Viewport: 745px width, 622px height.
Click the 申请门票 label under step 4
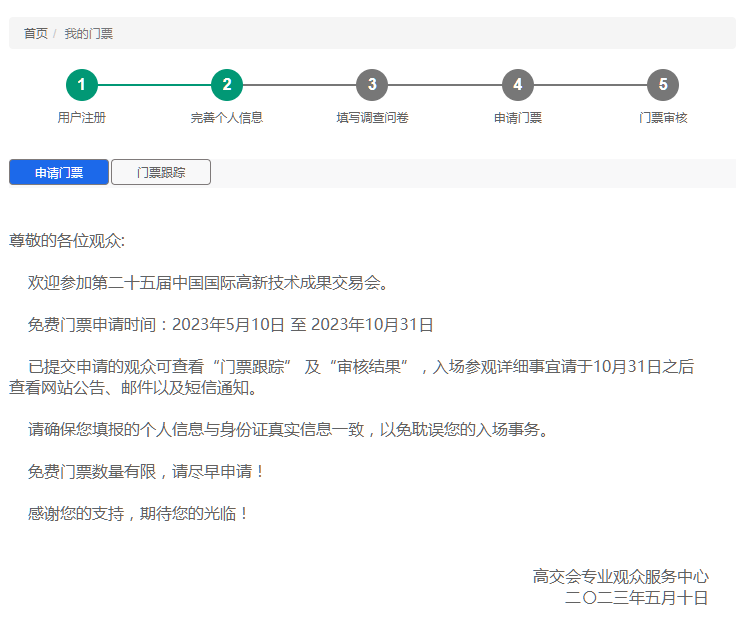517,118
